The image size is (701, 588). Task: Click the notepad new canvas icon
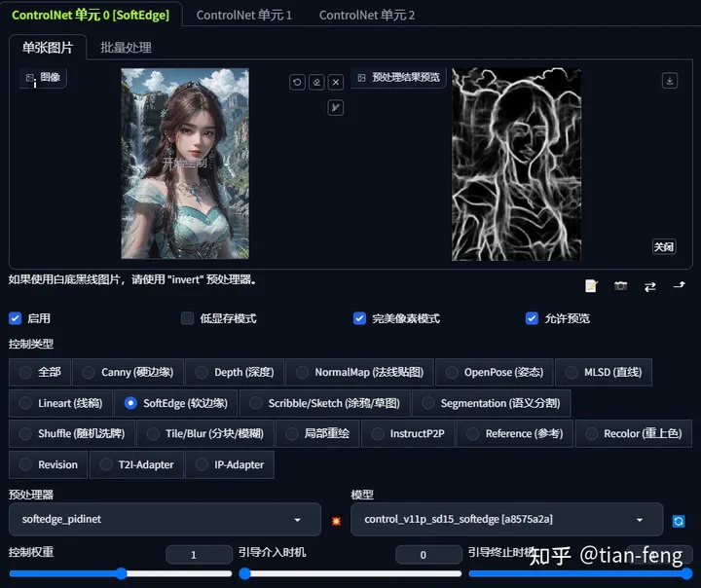[x=591, y=286]
